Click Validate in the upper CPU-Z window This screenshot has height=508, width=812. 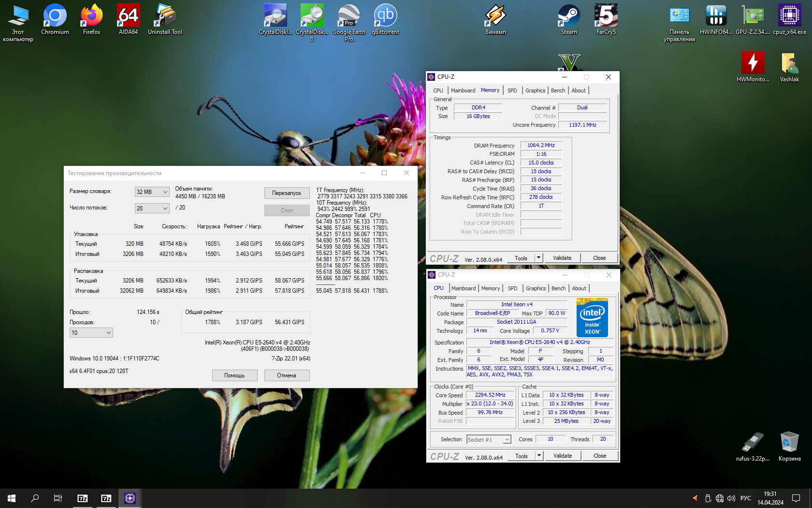coord(562,258)
